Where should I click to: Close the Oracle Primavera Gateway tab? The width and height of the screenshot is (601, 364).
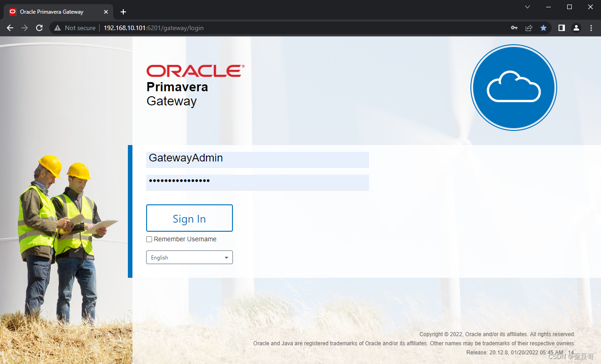coord(106,12)
